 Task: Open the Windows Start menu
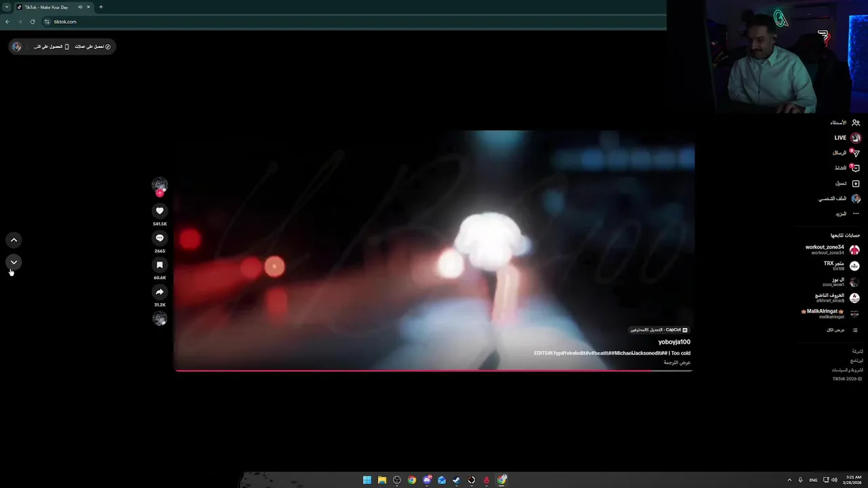pos(367,480)
